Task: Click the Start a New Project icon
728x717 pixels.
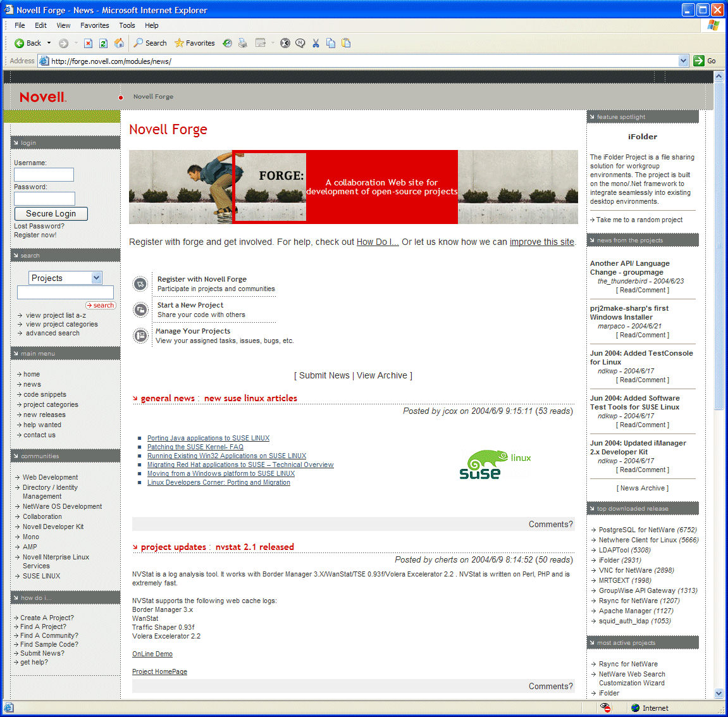Action: tap(140, 310)
